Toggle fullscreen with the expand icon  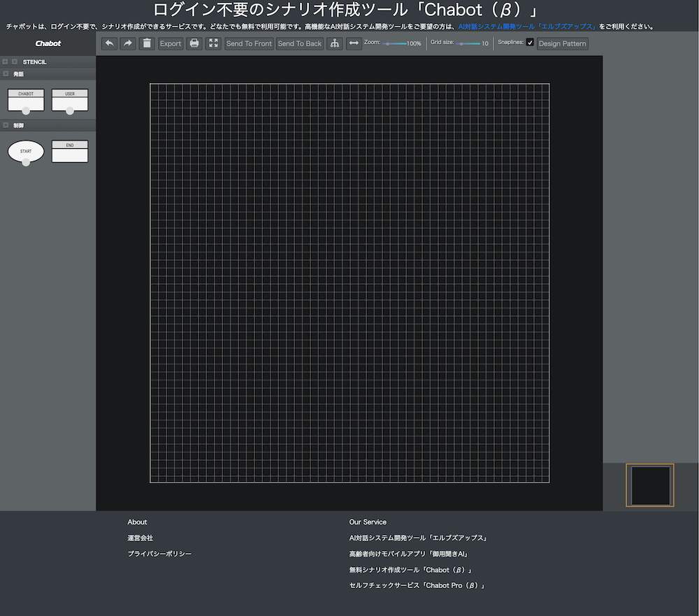[x=213, y=43]
